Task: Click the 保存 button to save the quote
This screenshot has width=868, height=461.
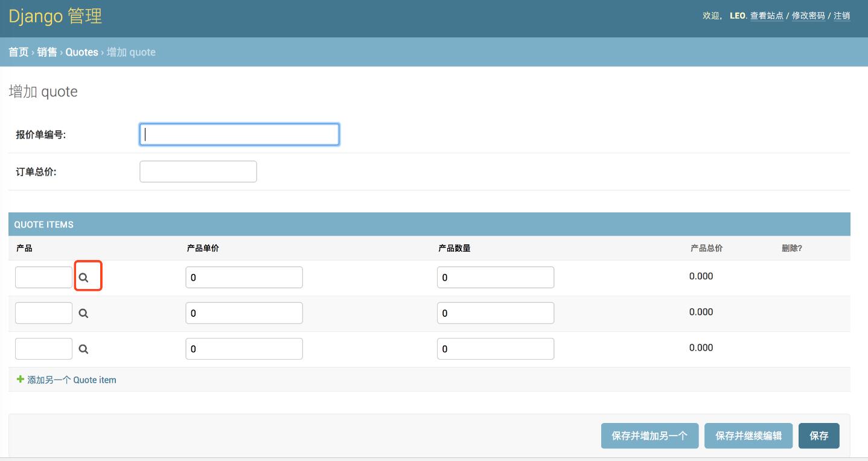Action: (x=819, y=436)
